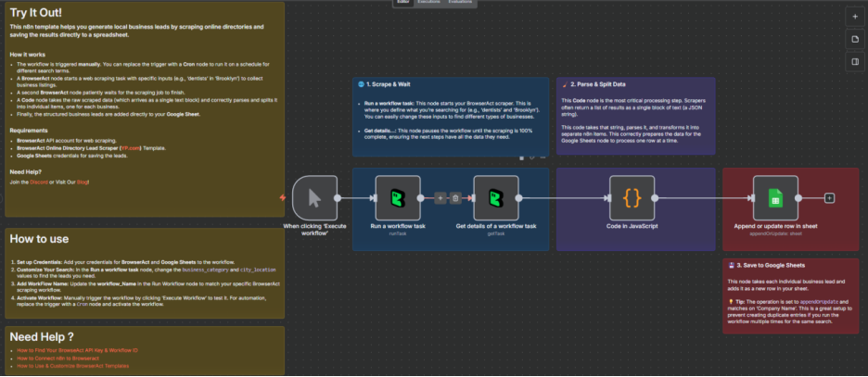Click the 'Discord' link in Need Help
The width and height of the screenshot is (868, 377).
click(38, 181)
